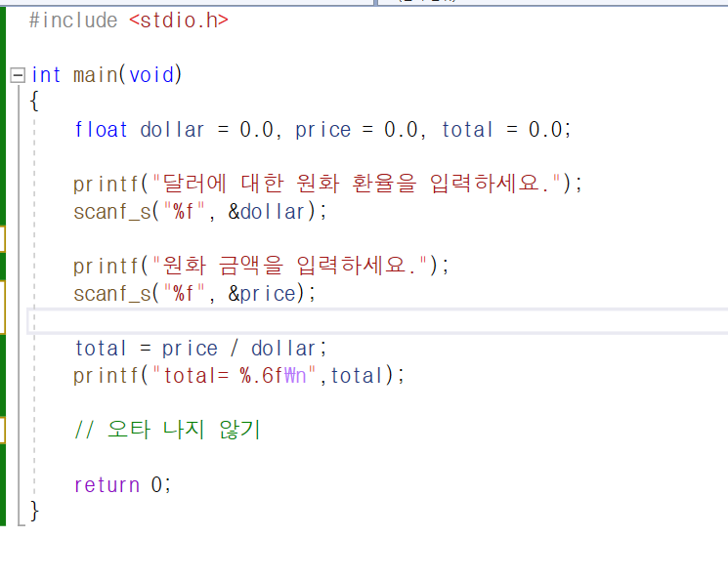Click the comment '// 오타 나지 않기'
This screenshot has width=728, height=579.
point(167,430)
